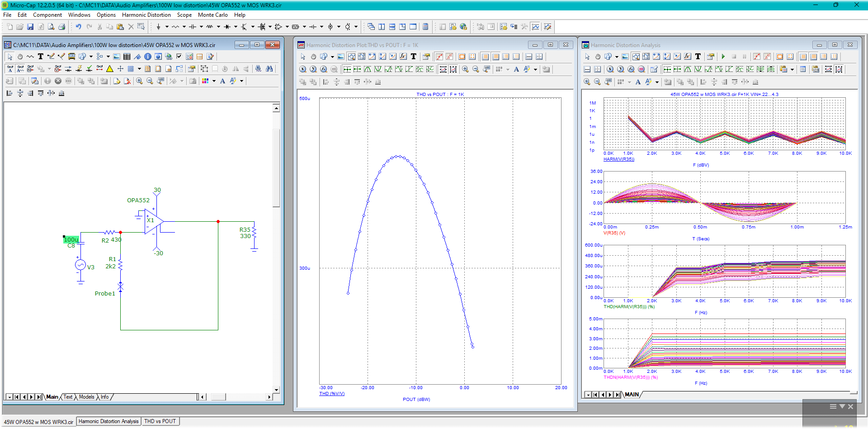Click the Valley cursor icon in THD plot window
Viewport: 868px width, 429px height.
click(378, 69)
